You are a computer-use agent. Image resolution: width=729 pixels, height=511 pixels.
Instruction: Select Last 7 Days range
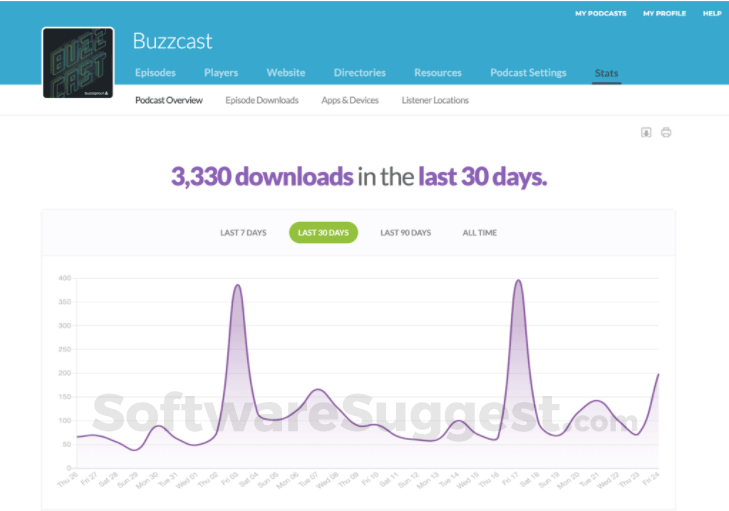[x=243, y=232]
